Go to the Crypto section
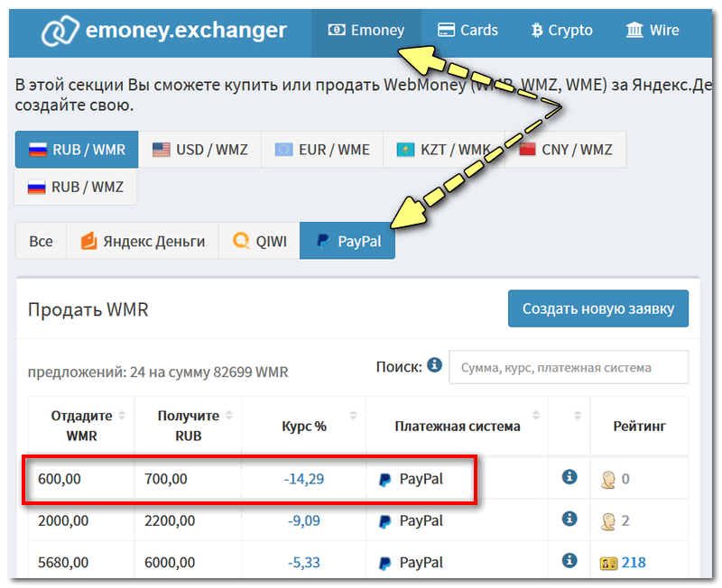722x588 pixels. (x=561, y=31)
